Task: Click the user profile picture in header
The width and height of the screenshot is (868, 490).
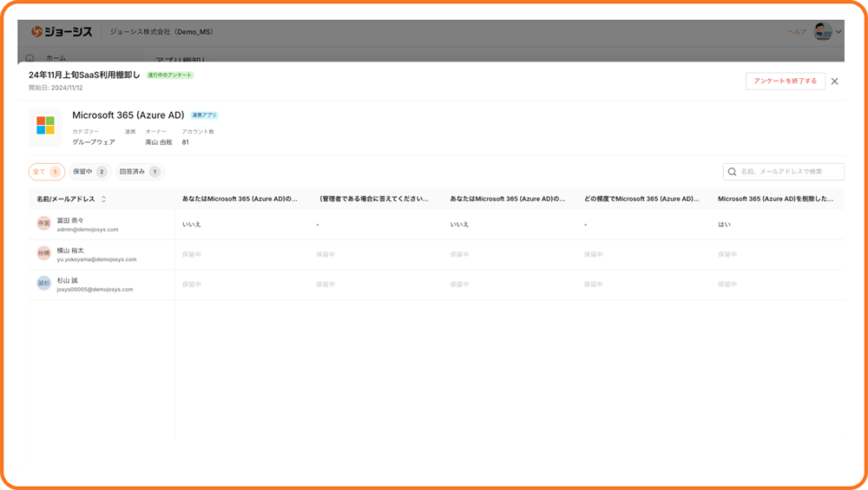Action: click(x=822, y=32)
